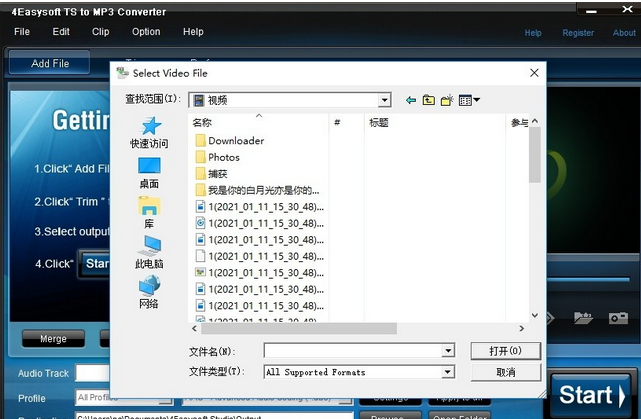641x419 pixels.
Task: Click the Audio Track field
Action: click(92, 373)
